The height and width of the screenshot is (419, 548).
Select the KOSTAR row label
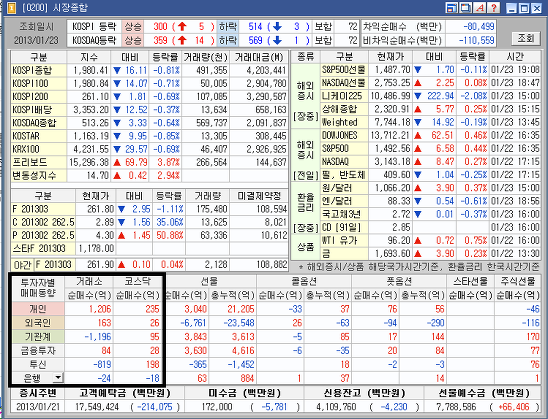tap(38, 136)
